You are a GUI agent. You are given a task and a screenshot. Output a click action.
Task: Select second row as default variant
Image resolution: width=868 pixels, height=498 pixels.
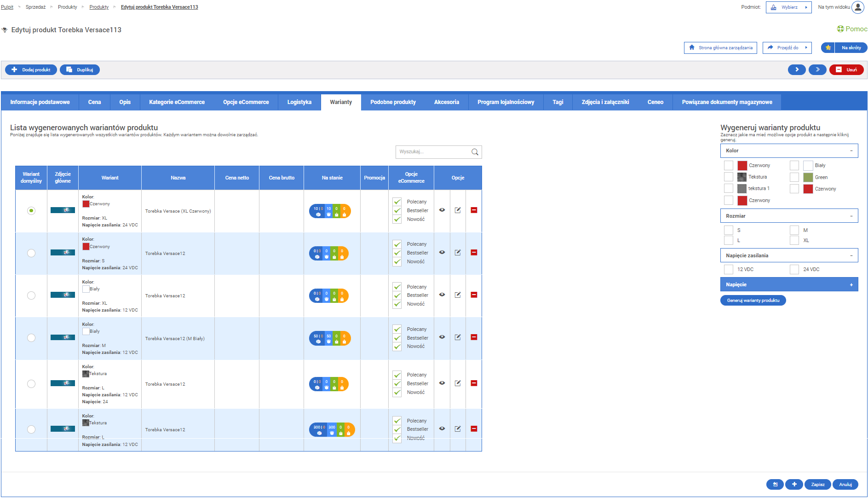pos(31,253)
